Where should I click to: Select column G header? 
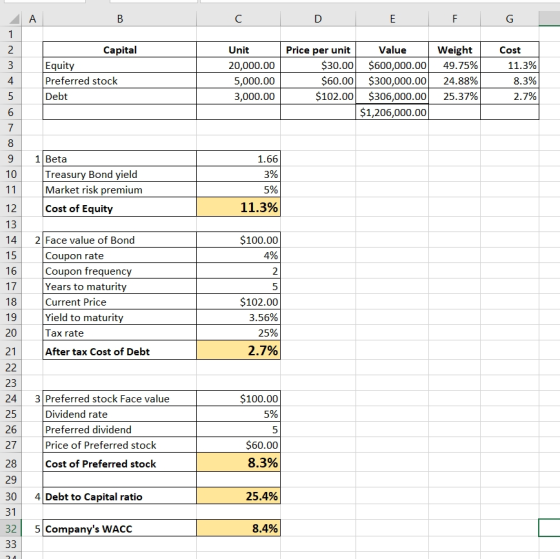point(510,19)
